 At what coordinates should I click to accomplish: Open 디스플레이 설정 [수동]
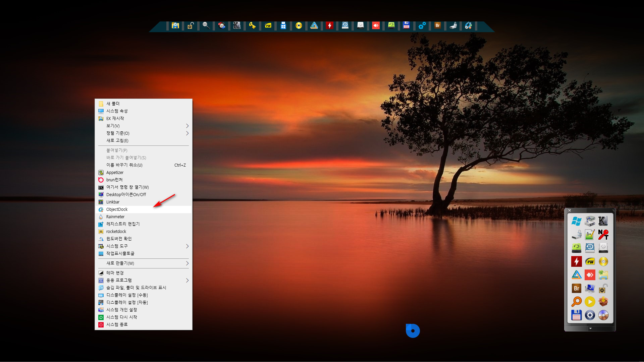(x=144, y=295)
